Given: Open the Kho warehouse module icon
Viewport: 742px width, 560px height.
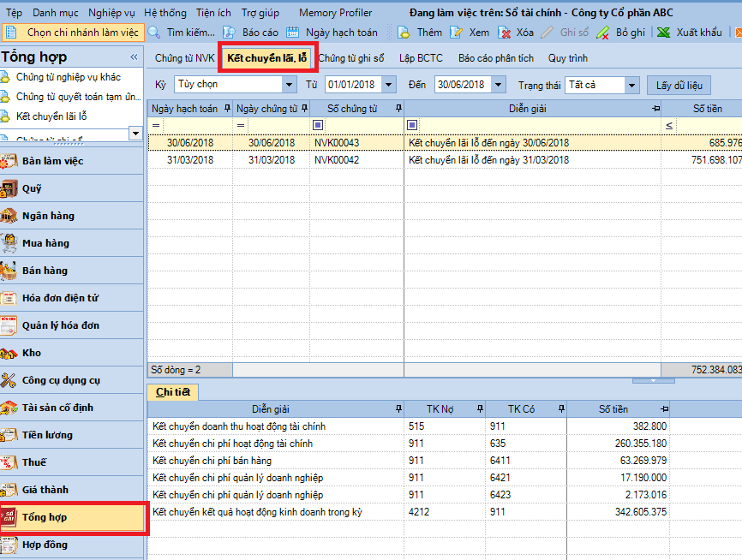Looking at the screenshot, I should coord(9,354).
